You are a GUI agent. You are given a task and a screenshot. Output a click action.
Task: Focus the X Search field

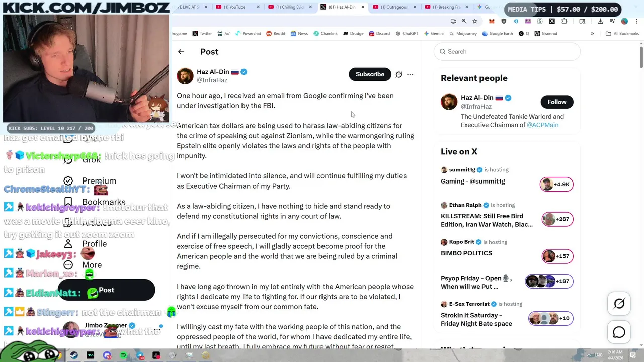coord(507,52)
